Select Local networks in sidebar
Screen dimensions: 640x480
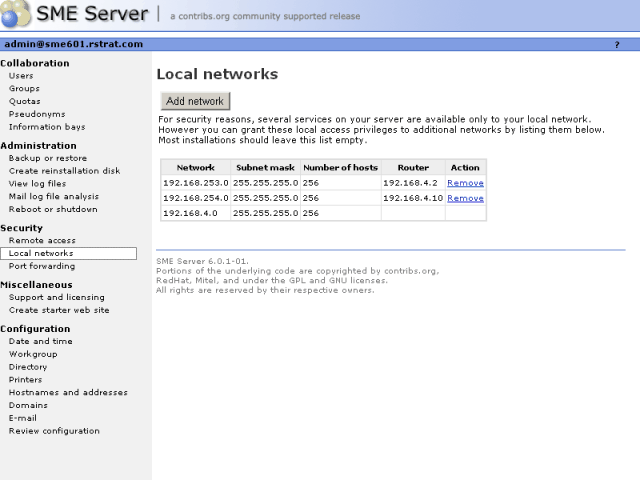69,253
